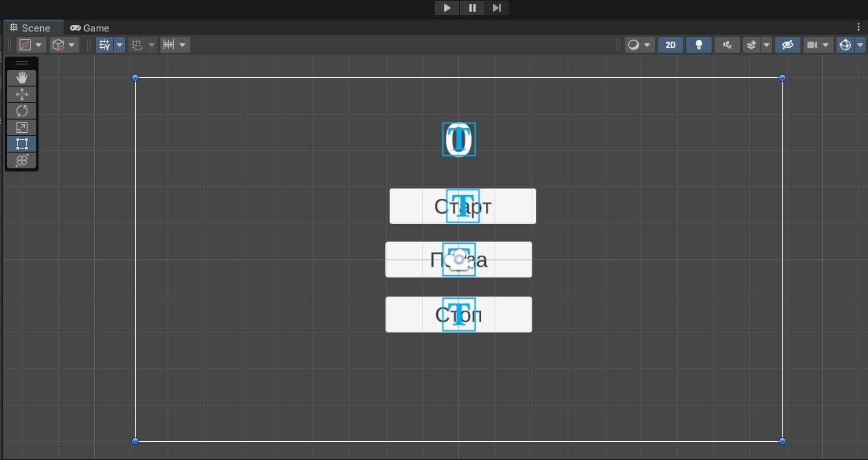Open the draw mode shading dropdown

pyautogui.click(x=639, y=45)
